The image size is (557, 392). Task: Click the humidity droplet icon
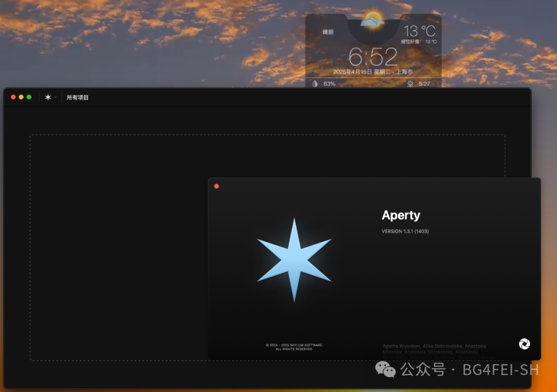tap(315, 84)
